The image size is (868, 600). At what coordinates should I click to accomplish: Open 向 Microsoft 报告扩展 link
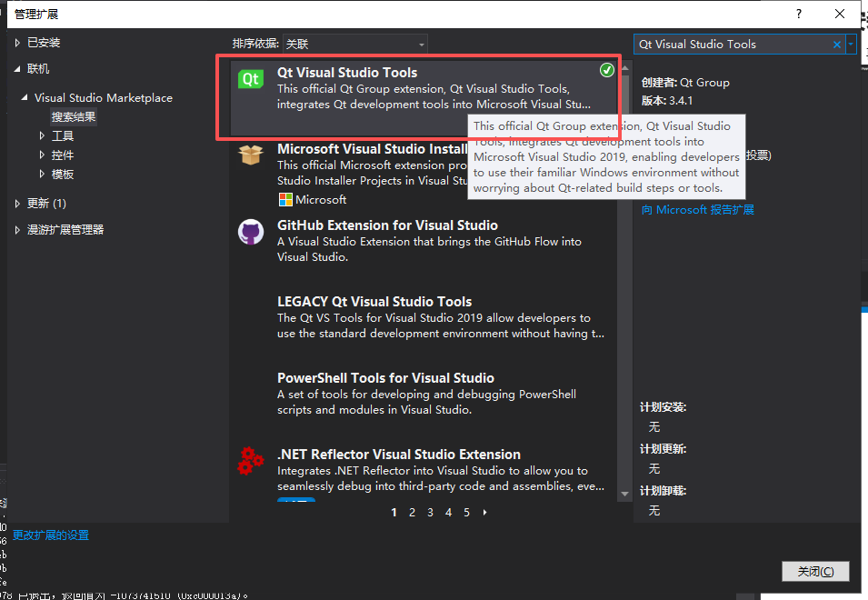697,210
